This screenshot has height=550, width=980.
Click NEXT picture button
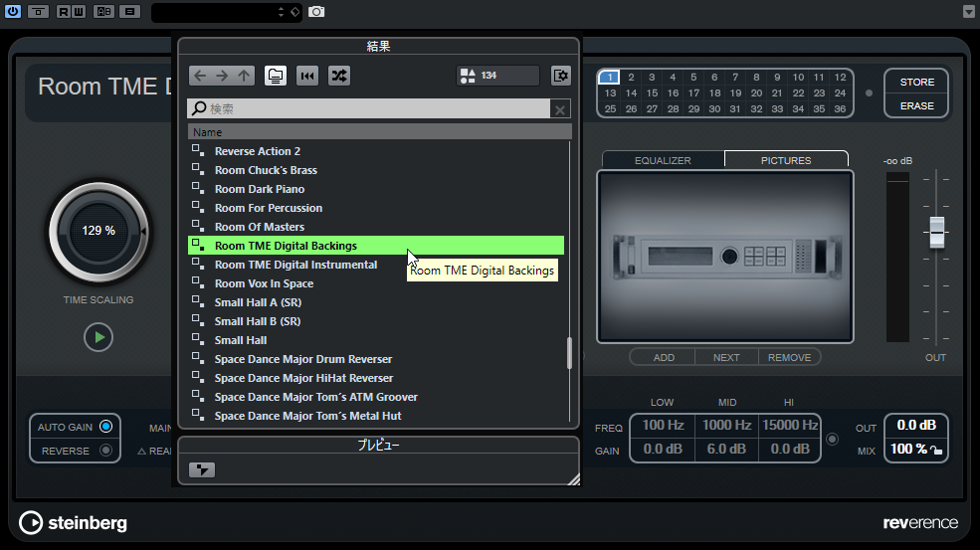726,357
